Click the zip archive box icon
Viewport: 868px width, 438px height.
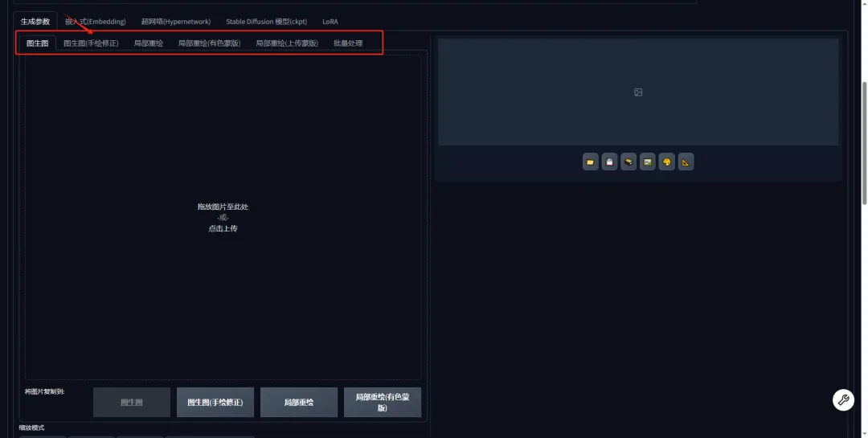(628, 162)
